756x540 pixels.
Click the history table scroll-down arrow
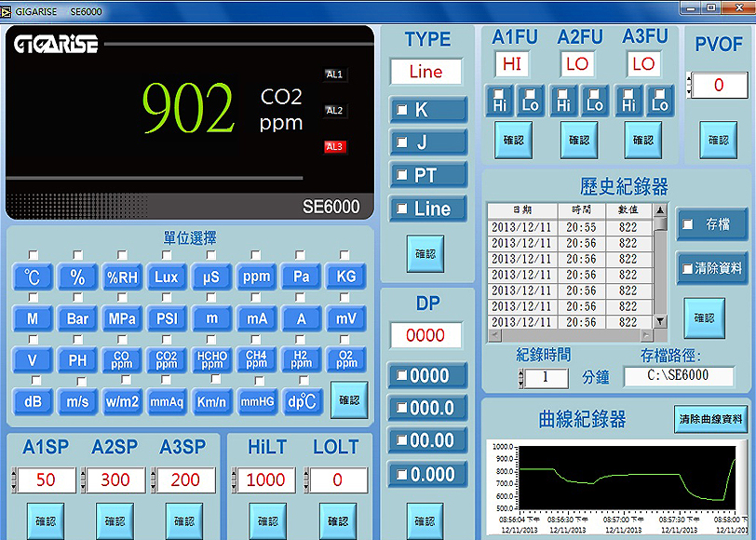(x=660, y=321)
